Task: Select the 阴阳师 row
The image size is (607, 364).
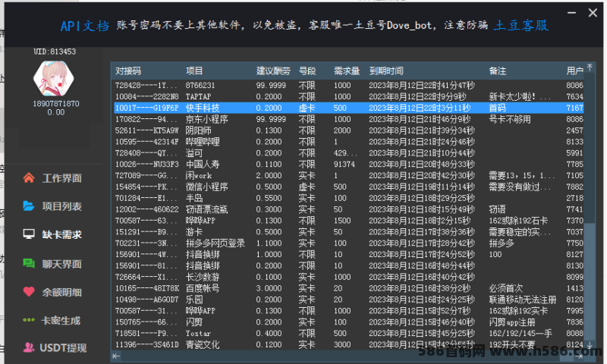Action: (349, 130)
